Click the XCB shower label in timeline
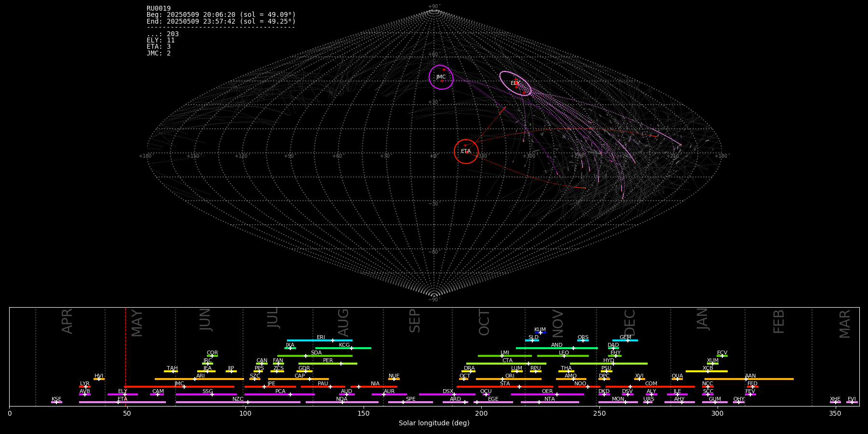This screenshot has width=868, height=434. 708,368
